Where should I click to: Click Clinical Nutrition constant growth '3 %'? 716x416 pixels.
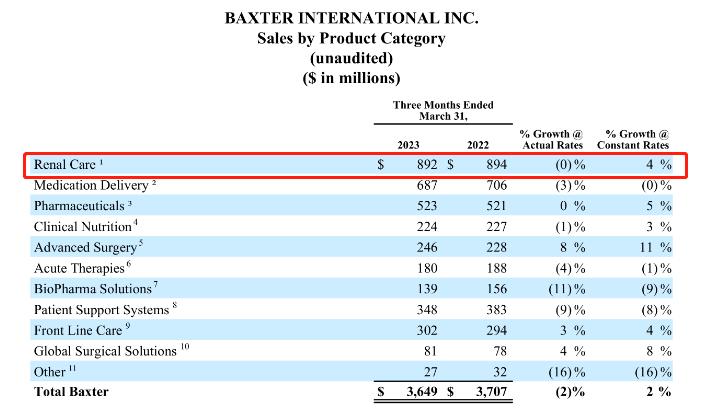click(x=659, y=226)
